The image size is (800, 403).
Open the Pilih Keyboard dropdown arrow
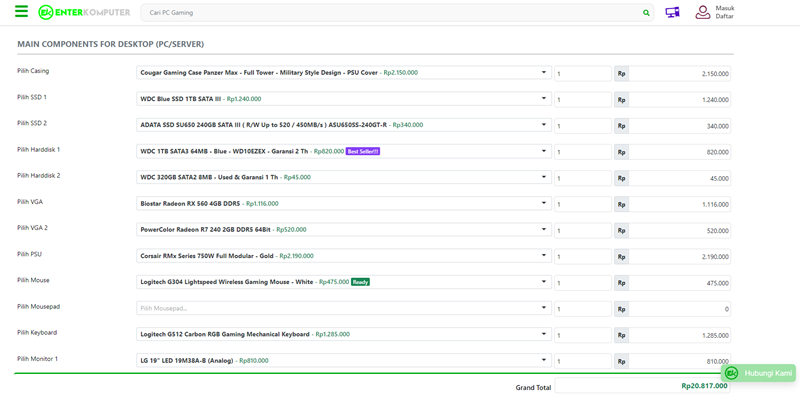click(x=544, y=334)
